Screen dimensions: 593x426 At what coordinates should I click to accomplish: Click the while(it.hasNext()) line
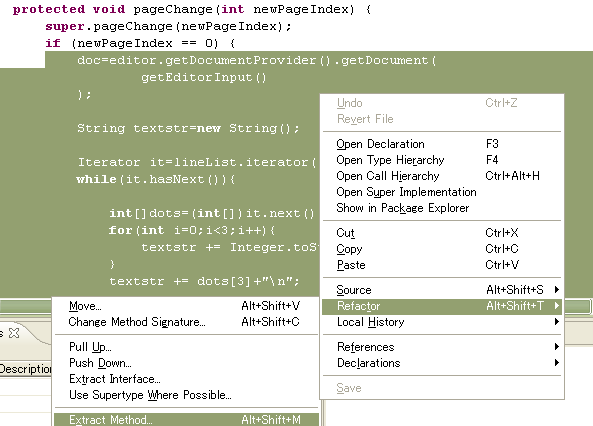point(155,179)
